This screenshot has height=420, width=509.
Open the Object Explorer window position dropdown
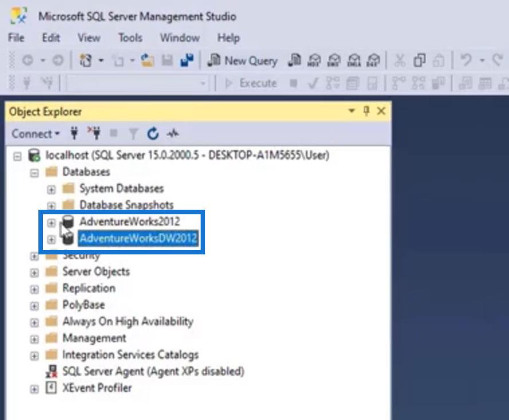click(351, 111)
